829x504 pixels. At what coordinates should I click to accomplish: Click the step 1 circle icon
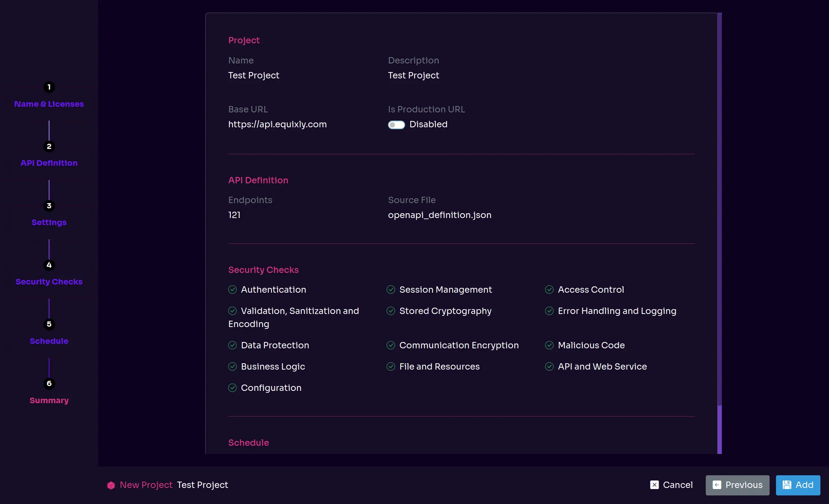[x=49, y=87]
